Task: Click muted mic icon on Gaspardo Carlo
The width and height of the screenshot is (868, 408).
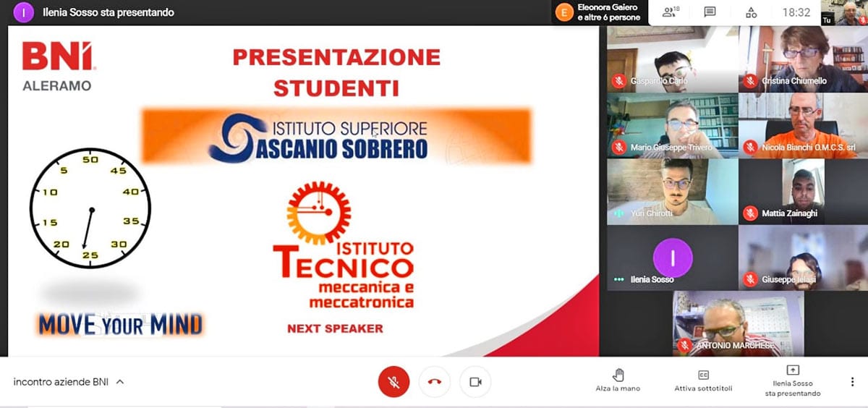Action: pos(618,81)
